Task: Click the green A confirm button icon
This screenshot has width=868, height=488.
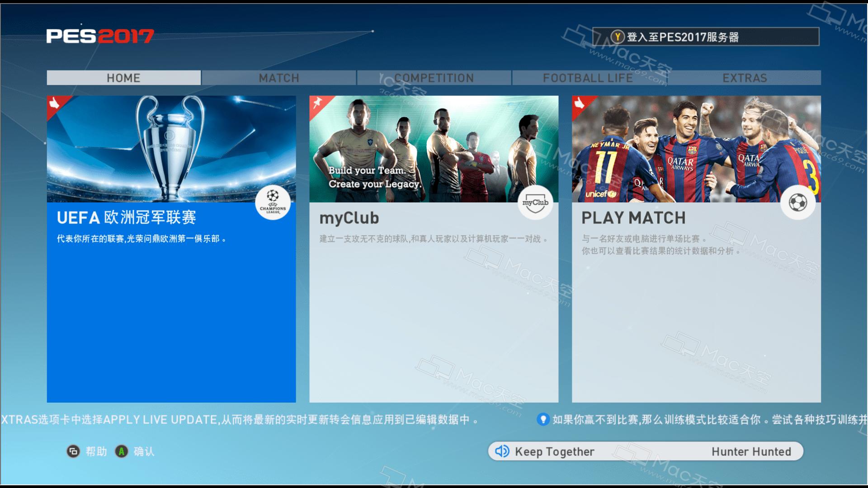Action: tap(121, 451)
